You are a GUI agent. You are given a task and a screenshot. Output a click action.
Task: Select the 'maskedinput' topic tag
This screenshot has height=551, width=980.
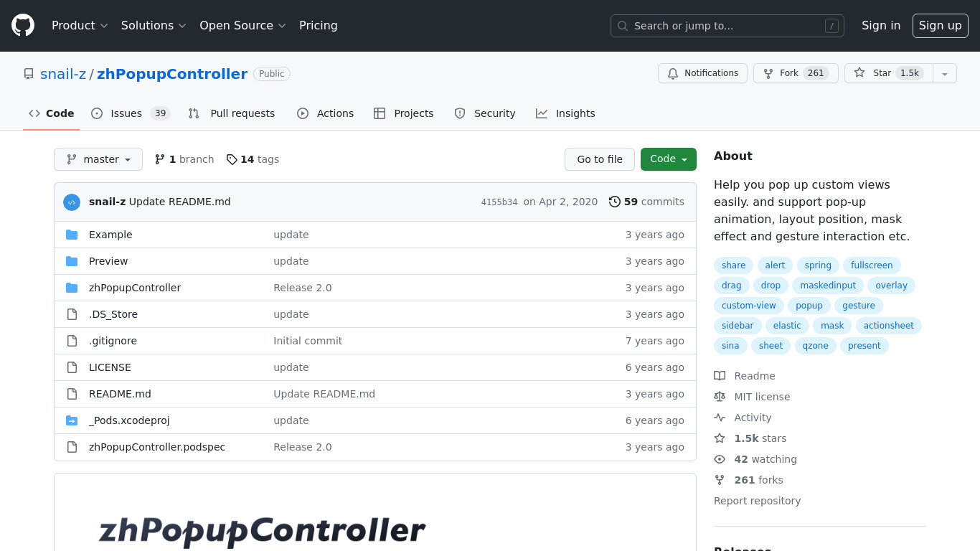tap(828, 286)
